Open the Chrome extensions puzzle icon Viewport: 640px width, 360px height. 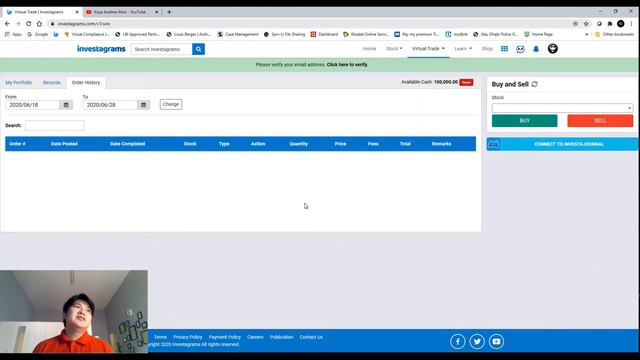pyautogui.click(x=610, y=24)
